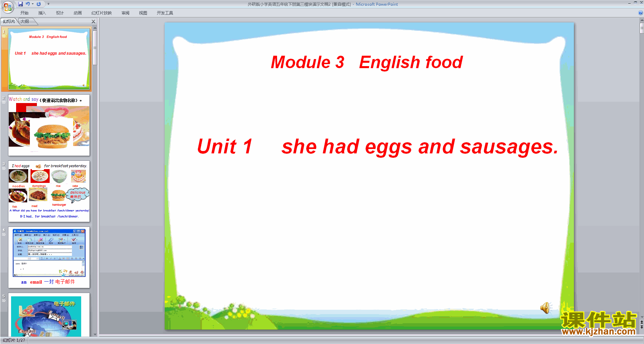Restore down the PowerPoint window
644x344 pixels.
pyautogui.click(x=635, y=3)
